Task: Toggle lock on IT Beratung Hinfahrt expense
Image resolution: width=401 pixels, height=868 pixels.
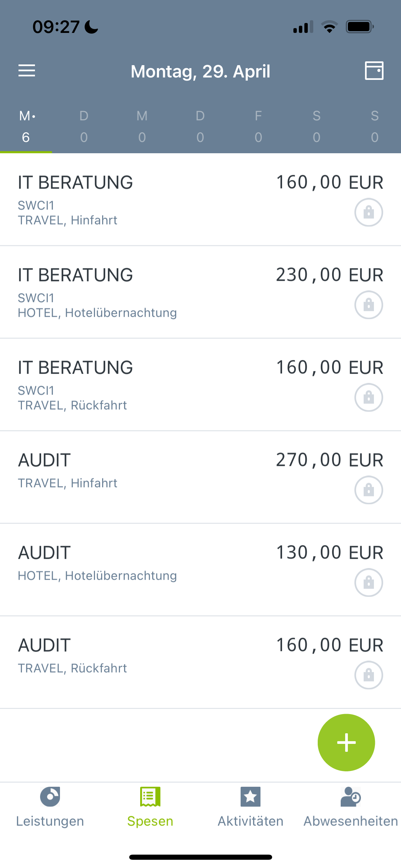Action: tap(368, 212)
